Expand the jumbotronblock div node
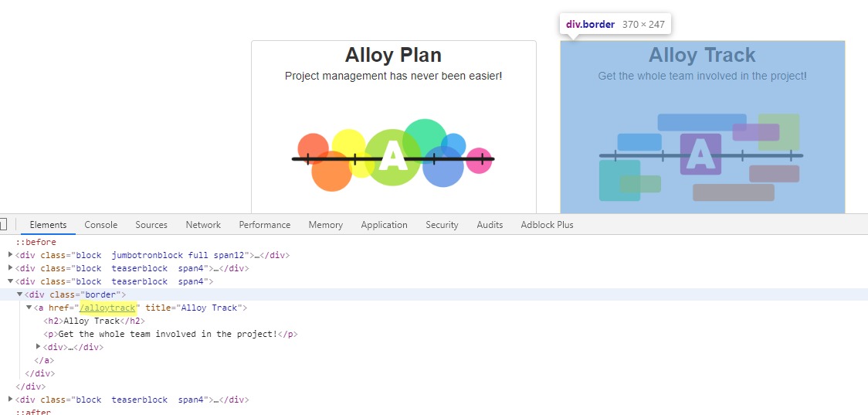This screenshot has height=415, width=868. pos(11,255)
